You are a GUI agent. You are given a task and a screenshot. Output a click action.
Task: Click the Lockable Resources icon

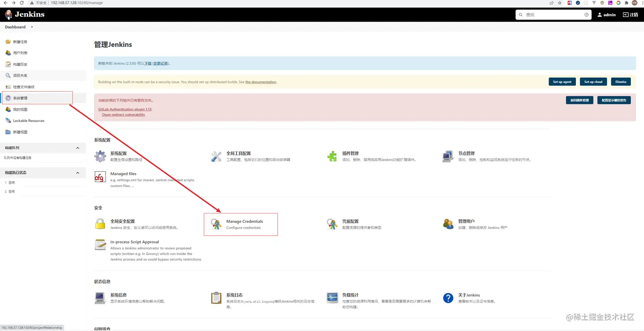8,121
